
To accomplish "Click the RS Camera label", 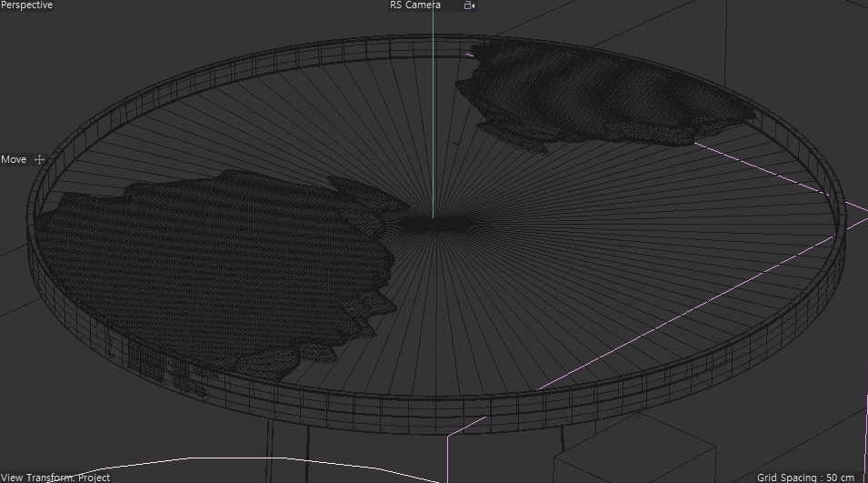I will [415, 5].
